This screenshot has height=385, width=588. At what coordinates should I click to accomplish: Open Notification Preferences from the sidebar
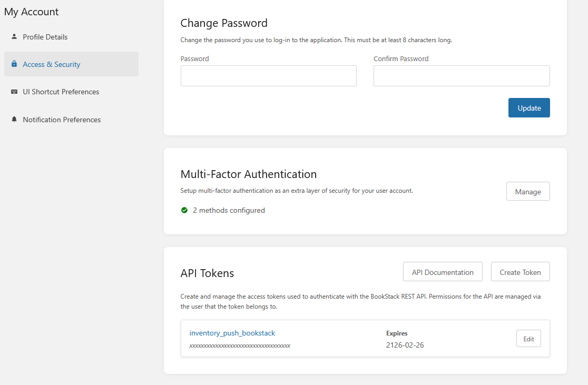[62, 120]
